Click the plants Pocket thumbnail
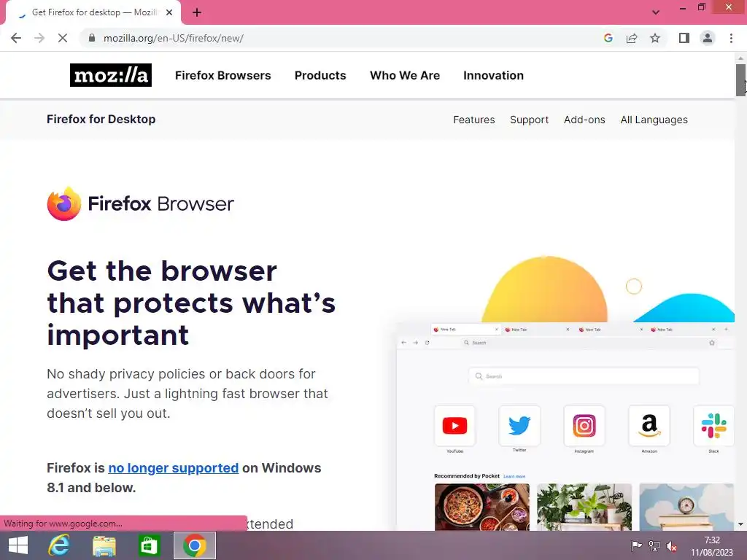Screen dimensions: 747x560 point(584,507)
